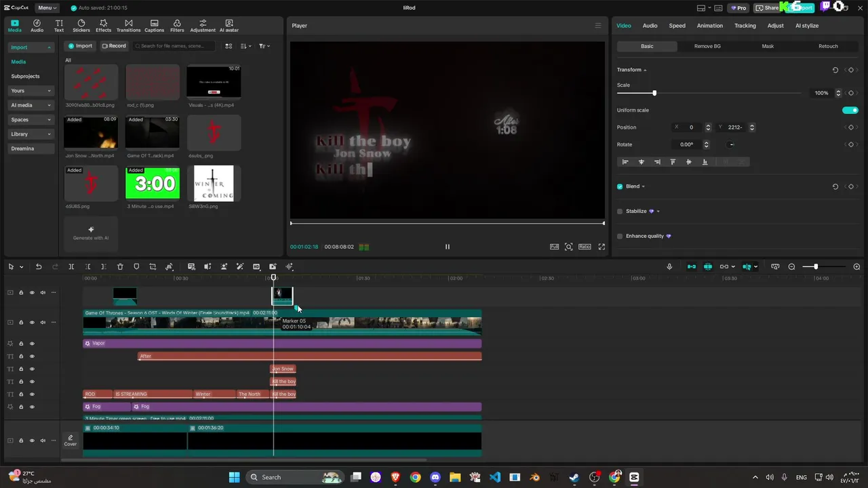This screenshot has height=488, width=868.
Task: Open the Mask sub-tab
Action: coord(768,46)
